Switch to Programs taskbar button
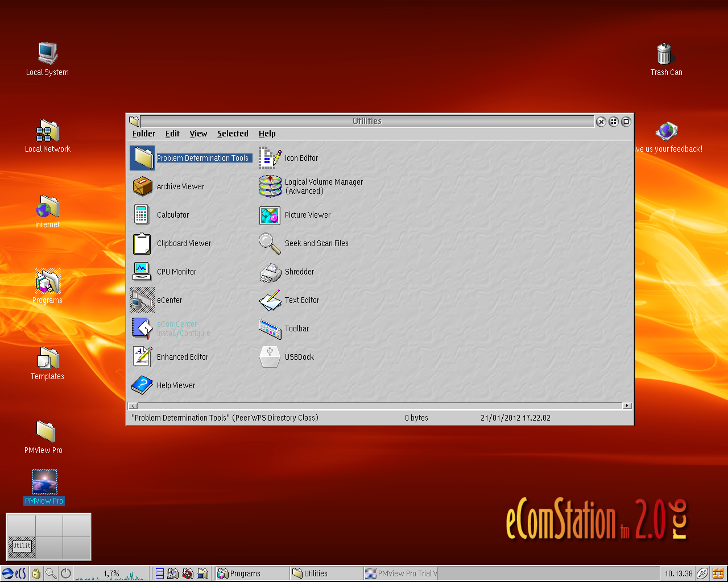 pyautogui.click(x=253, y=573)
